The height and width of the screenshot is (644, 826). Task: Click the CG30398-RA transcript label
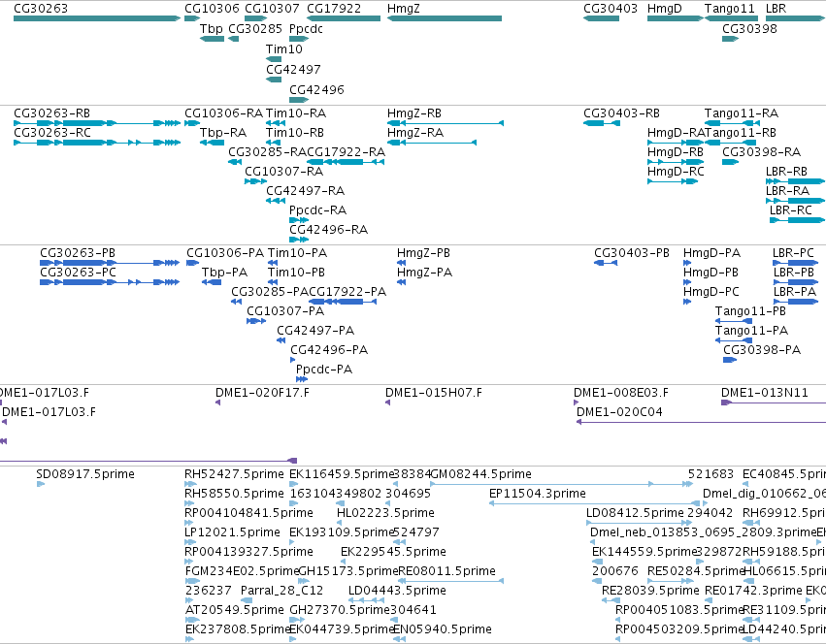click(761, 151)
